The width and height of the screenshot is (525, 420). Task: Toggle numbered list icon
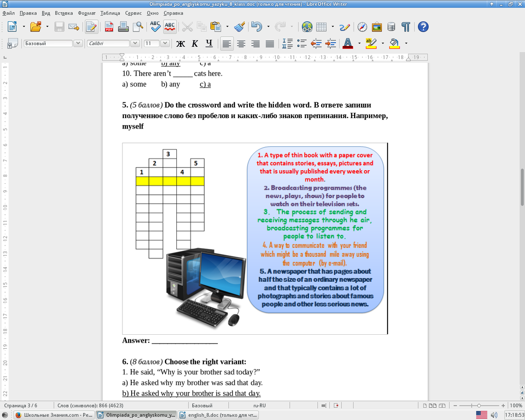(x=287, y=43)
